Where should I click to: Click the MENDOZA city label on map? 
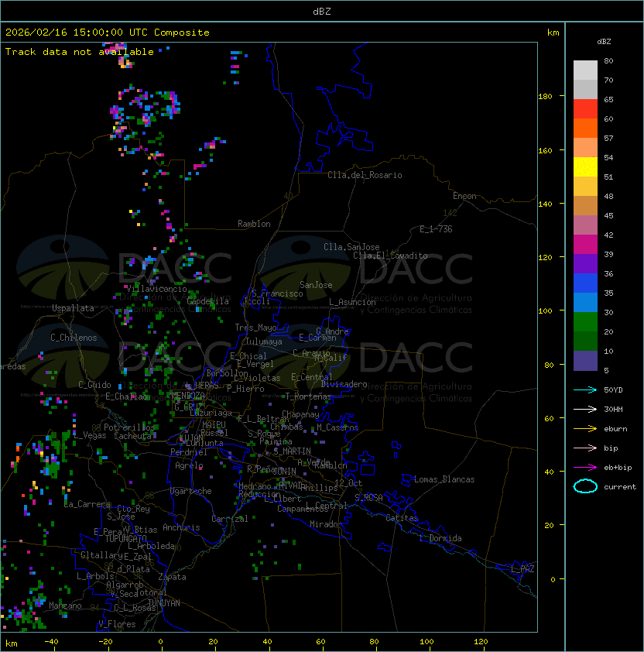click(189, 396)
